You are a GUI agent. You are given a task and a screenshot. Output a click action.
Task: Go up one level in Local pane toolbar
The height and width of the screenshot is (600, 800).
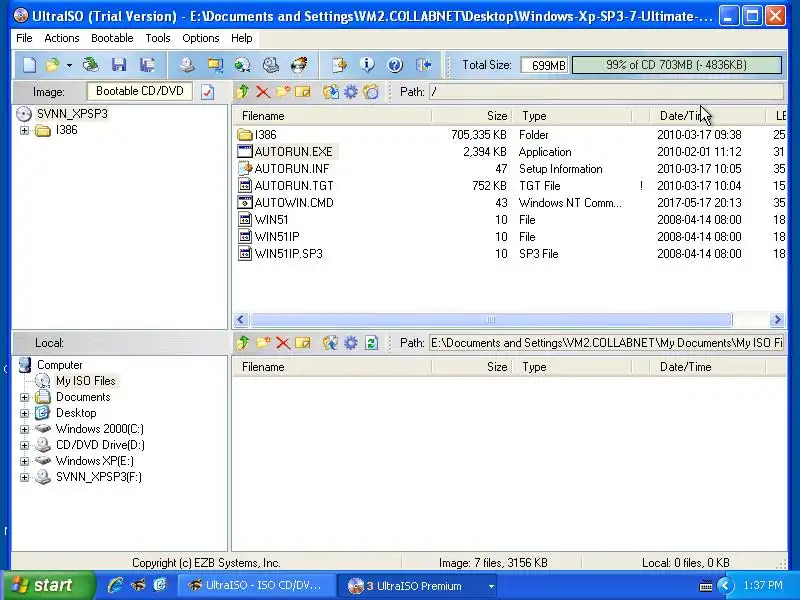click(243, 343)
